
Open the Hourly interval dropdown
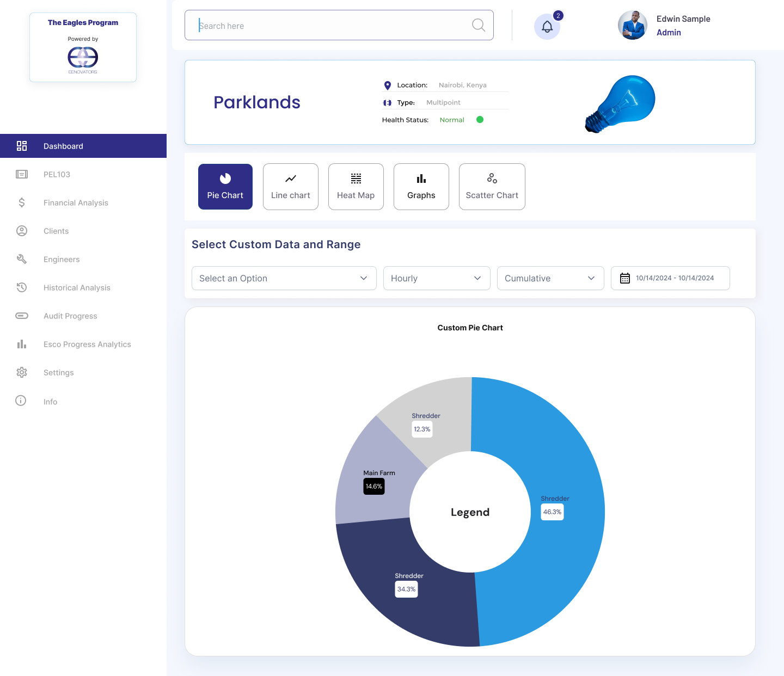tap(437, 278)
